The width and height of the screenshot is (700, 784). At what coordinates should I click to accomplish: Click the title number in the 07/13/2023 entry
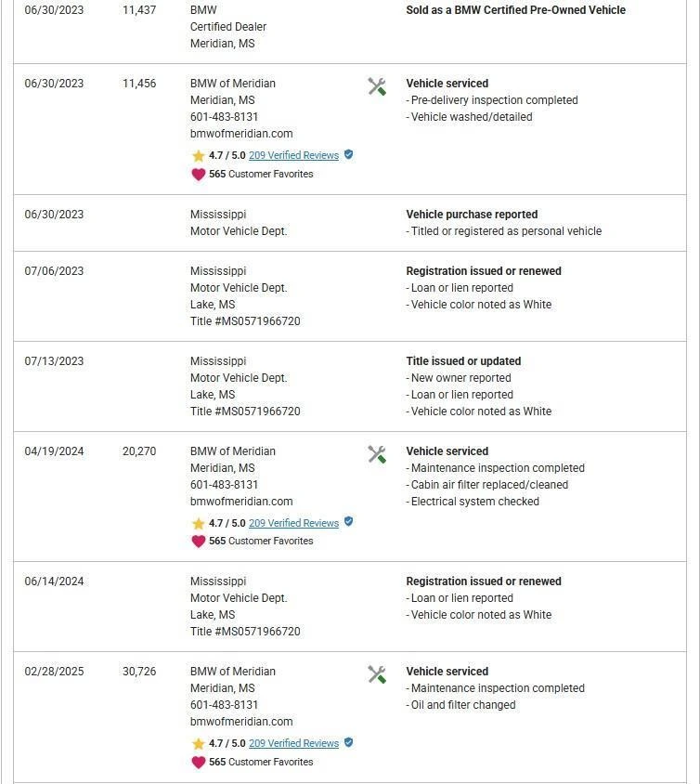pos(245,412)
